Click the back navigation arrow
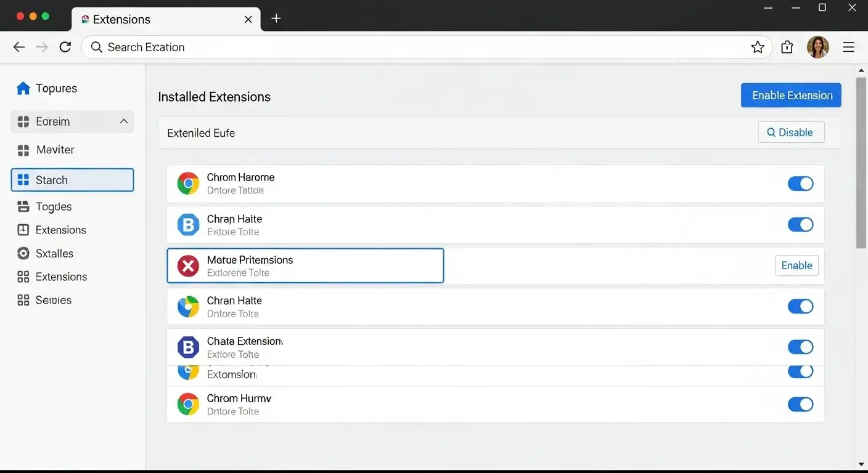 pos(18,47)
